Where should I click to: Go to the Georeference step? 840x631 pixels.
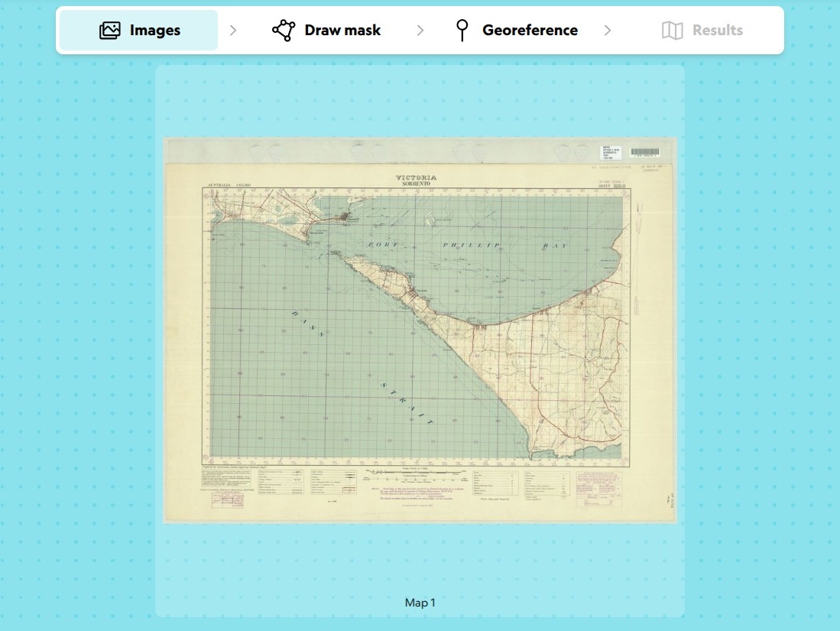[x=530, y=31]
